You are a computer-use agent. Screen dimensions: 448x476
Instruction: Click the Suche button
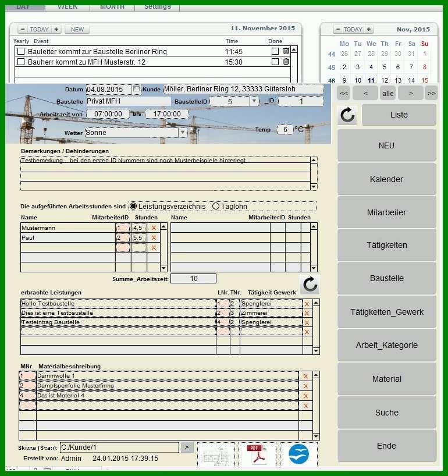click(x=386, y=413)
